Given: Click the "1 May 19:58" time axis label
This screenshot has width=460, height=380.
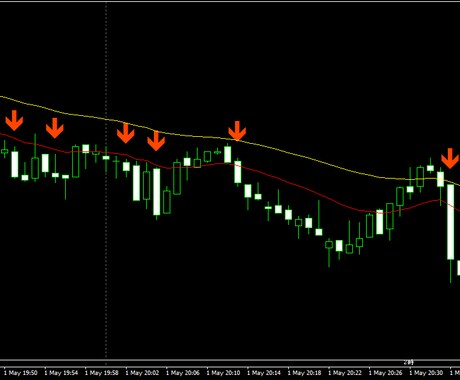Looking at the screenshot, I should coord(102,373).
